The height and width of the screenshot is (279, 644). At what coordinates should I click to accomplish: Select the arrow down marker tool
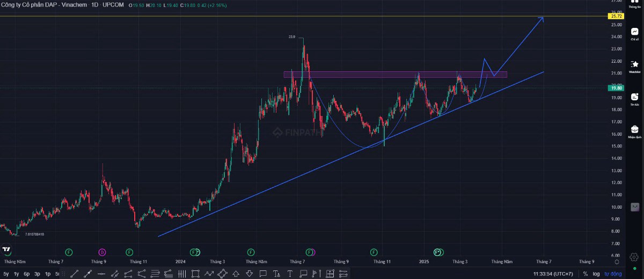click(x=249, y=273)
